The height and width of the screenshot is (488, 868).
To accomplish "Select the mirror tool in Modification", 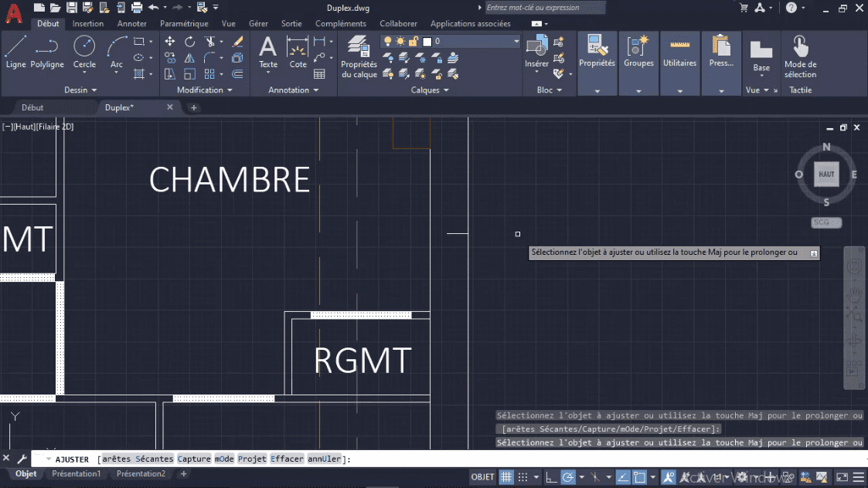I will (x=189, y=58).
